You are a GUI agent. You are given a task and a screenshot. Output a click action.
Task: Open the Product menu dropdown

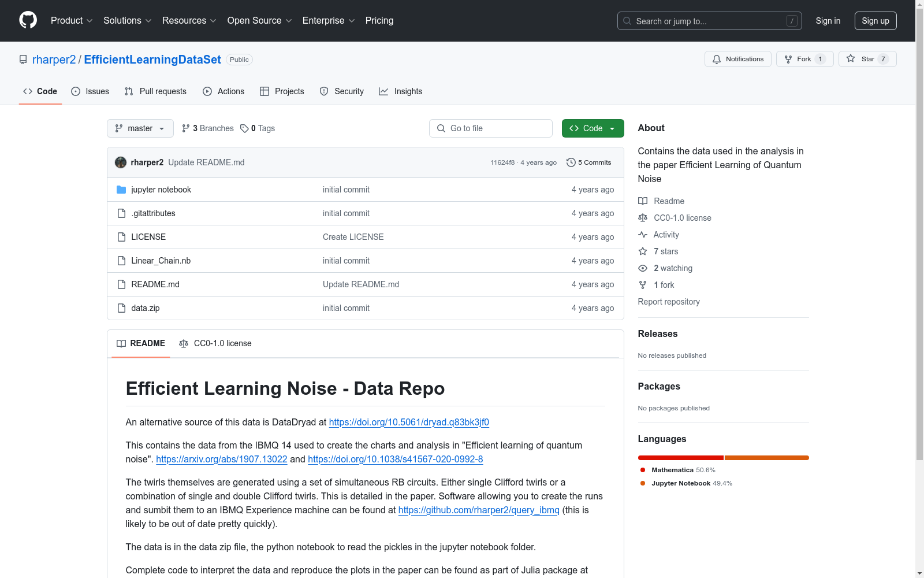(72, 21)
